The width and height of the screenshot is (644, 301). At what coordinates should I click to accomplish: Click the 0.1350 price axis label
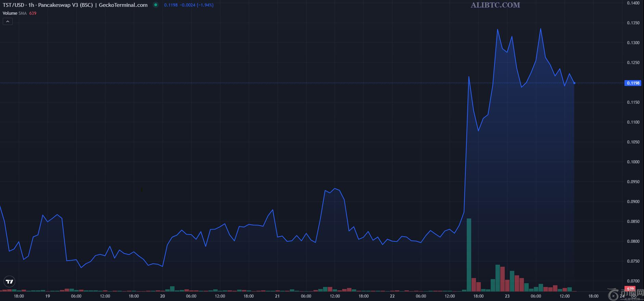pos(633,23)
